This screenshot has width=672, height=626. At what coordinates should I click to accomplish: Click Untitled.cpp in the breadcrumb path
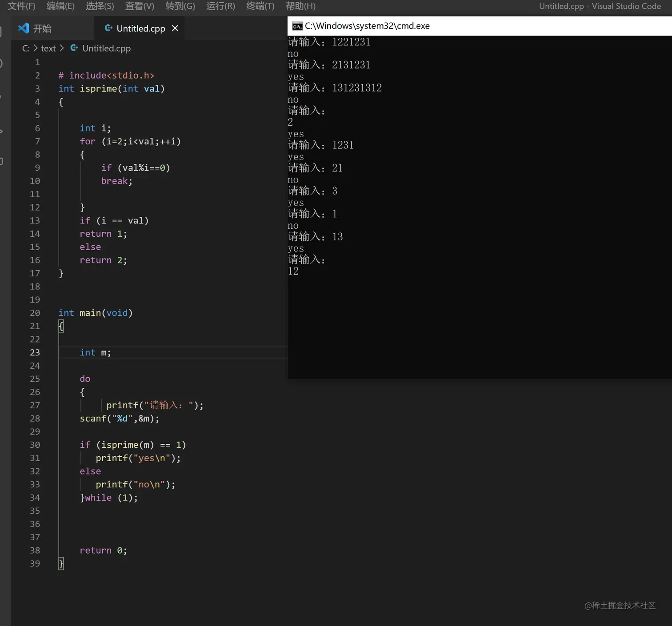(x=106, y=48)
